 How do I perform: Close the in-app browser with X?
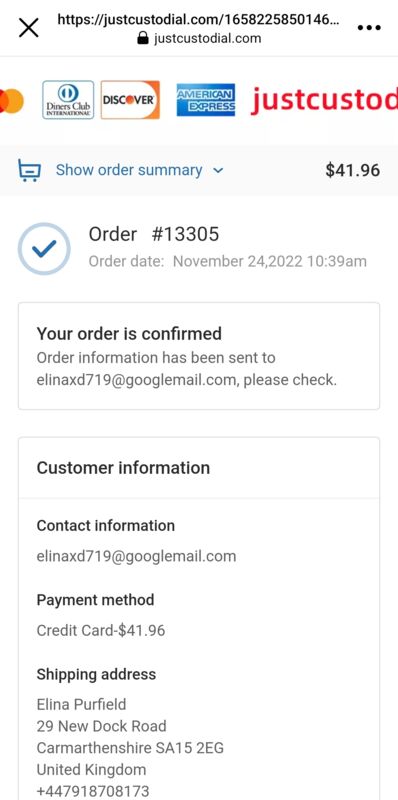point(29,28)
